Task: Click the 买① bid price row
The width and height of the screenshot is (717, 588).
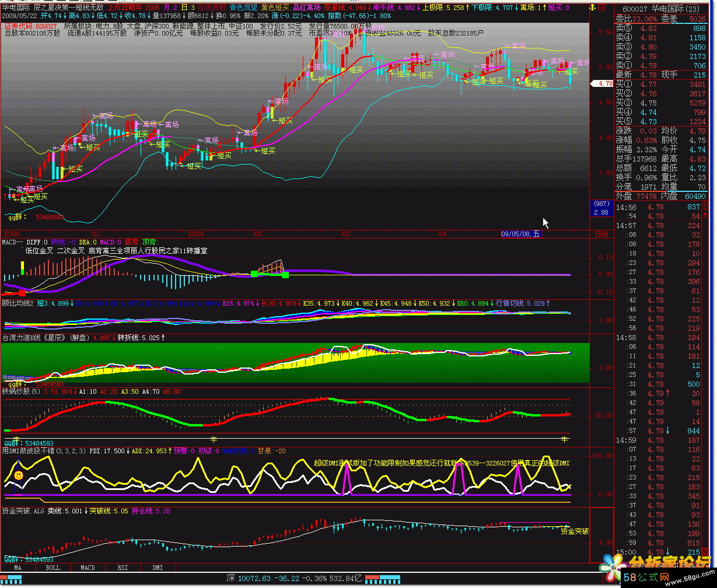Action: tap(664, 84)
